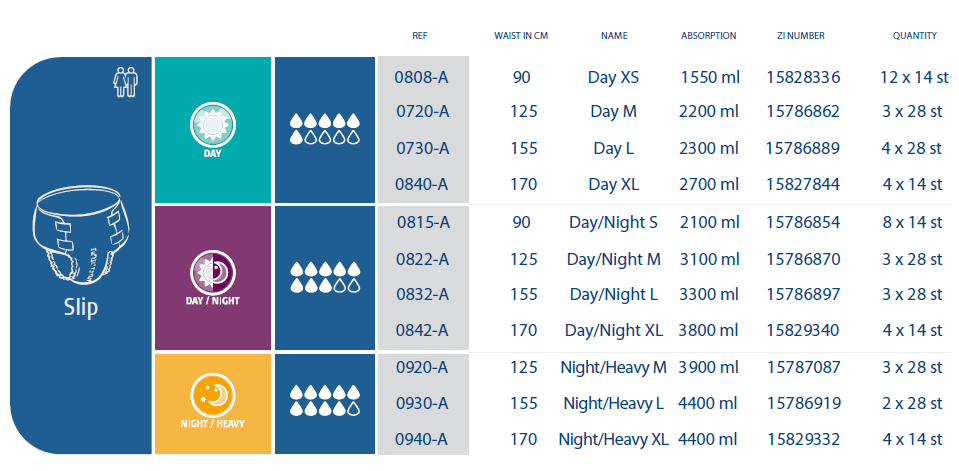Click the Night/Heavy L product name
Image resolution: width=959 pixels, height=471 pixels.
[x=613, y=404]
